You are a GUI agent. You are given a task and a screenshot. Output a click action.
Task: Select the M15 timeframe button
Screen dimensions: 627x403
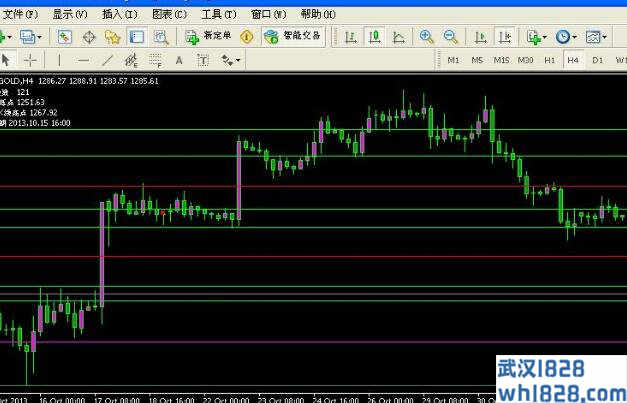pos(501,61)
